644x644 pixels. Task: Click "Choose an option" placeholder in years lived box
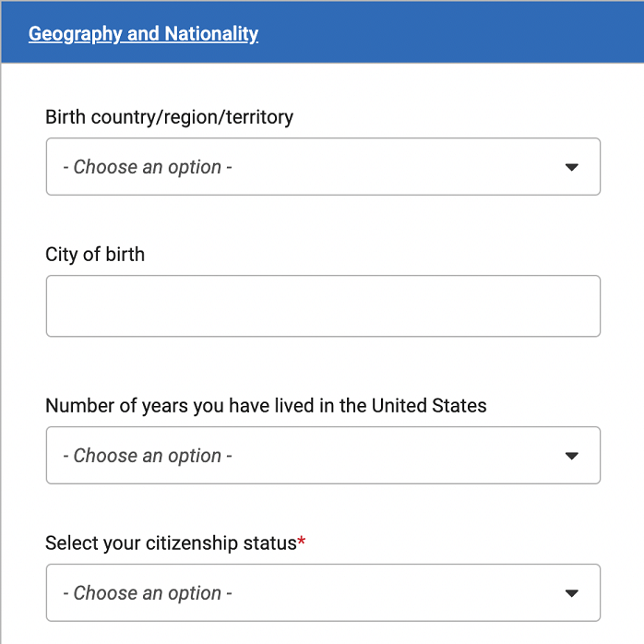pyautogui.click(x=148, y=456)
